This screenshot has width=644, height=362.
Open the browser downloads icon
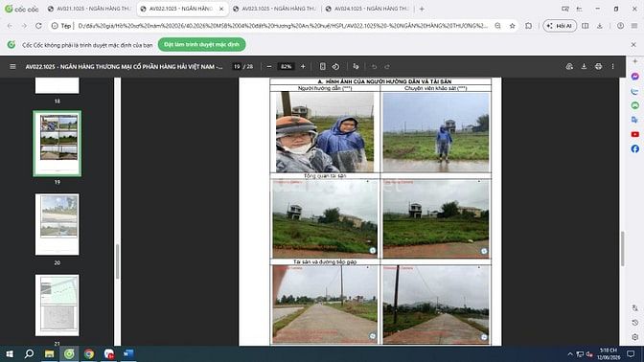tap(600, 26)
